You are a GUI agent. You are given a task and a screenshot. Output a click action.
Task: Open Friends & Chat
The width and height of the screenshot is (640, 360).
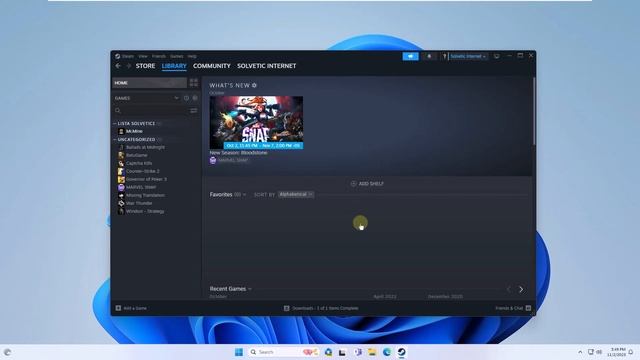click(x=513, y=308)
